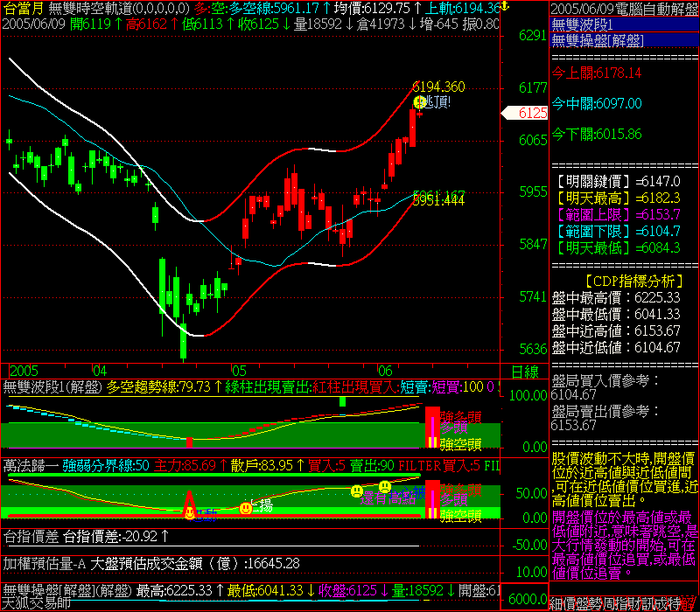Click the "多空趨勢線:79.73" readout
This screenshot has width=700, height=612.
158,386
